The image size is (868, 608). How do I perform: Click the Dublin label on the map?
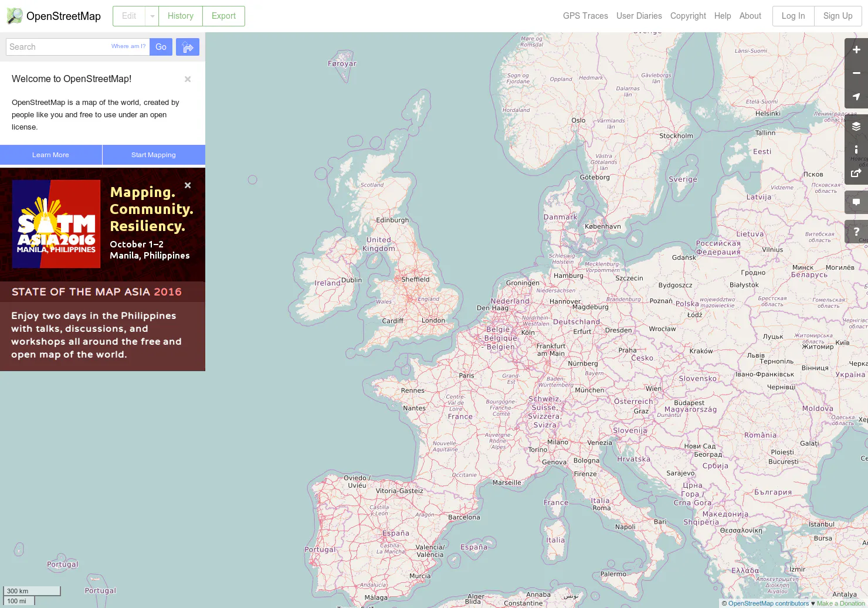pos(352,280)
